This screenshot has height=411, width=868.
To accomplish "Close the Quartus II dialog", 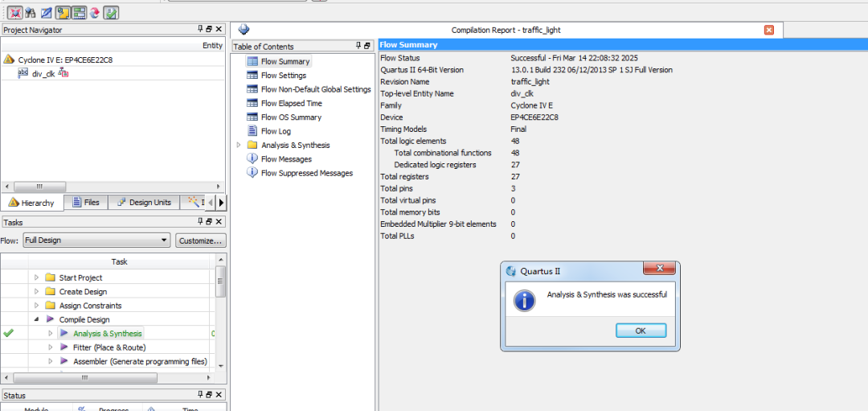I will [660, 269].
